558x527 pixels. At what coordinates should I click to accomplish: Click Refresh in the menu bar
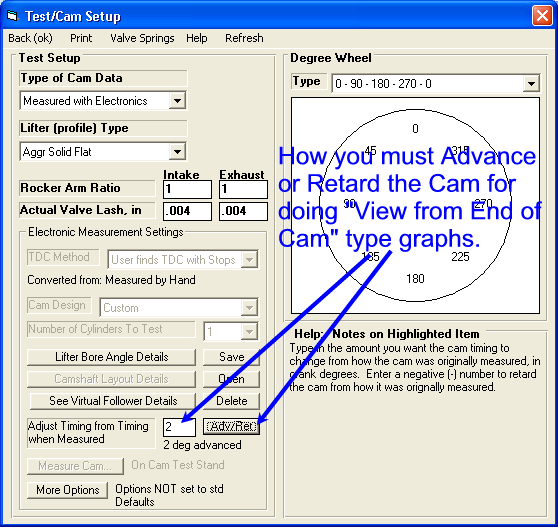point(244,38)
